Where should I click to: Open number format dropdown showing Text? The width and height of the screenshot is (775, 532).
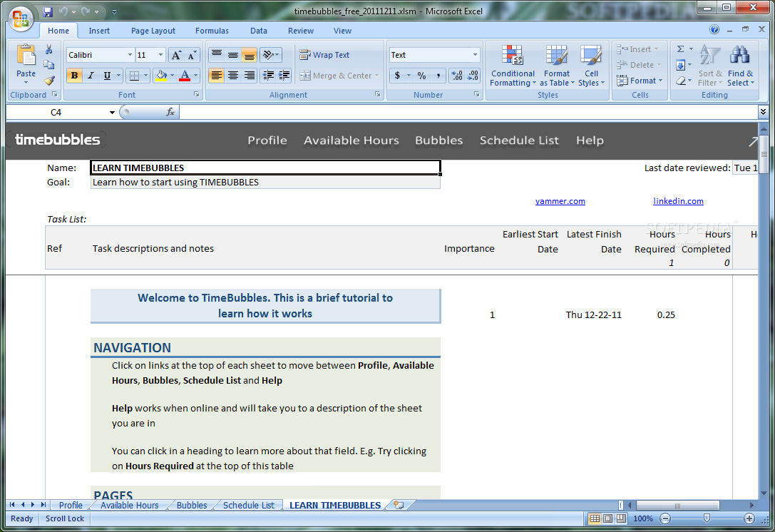click(x=475, y=55)
